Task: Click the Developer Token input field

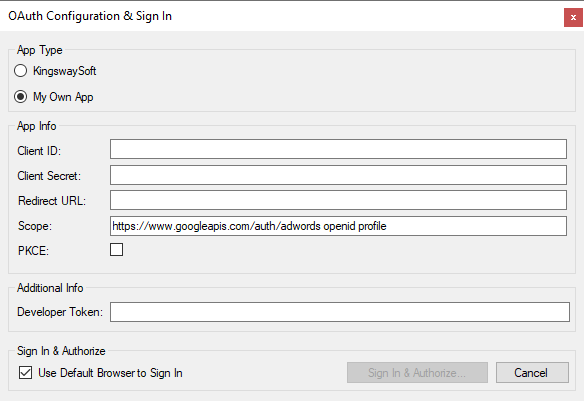Action: point(340,312)
